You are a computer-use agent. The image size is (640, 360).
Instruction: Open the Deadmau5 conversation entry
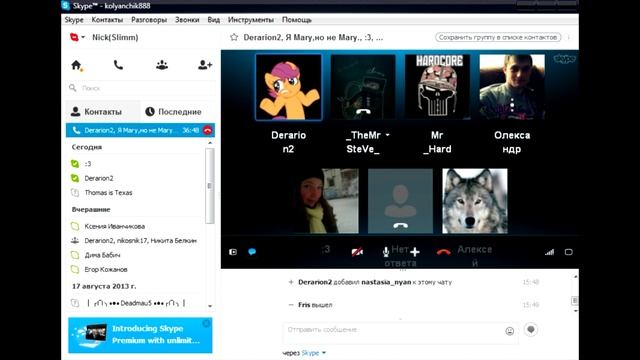[136, 303]
